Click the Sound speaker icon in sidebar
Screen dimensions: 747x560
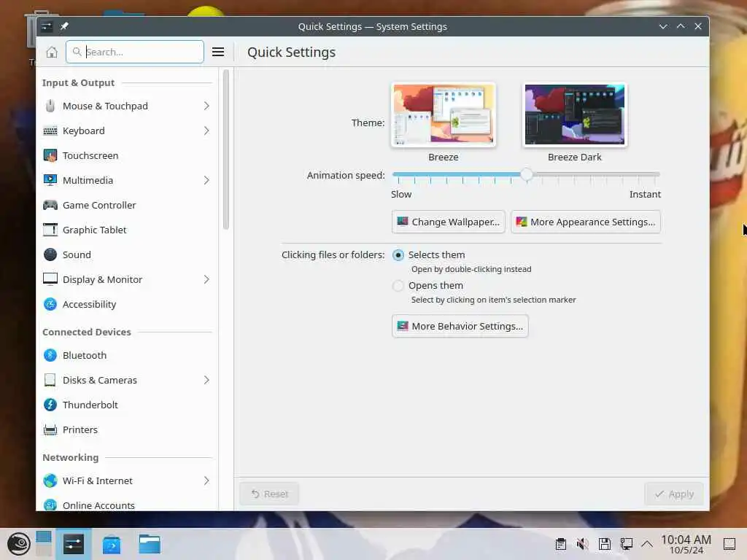coord(50,254)
